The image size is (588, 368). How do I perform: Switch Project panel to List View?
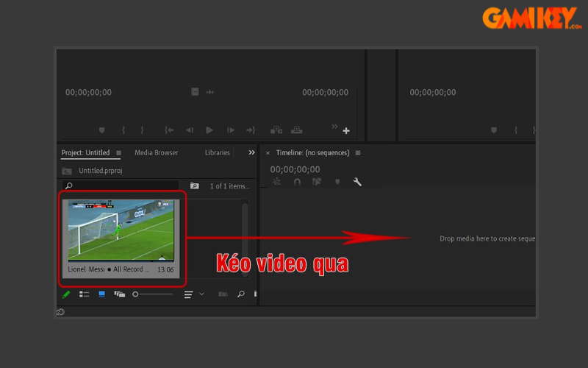click(84, 294)
